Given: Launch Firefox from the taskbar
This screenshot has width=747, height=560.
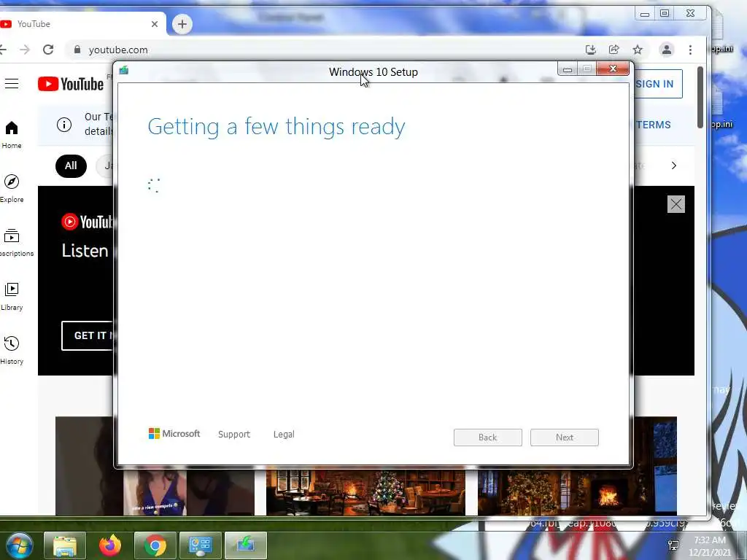Looking at the screenshot, I should point(110,545).
